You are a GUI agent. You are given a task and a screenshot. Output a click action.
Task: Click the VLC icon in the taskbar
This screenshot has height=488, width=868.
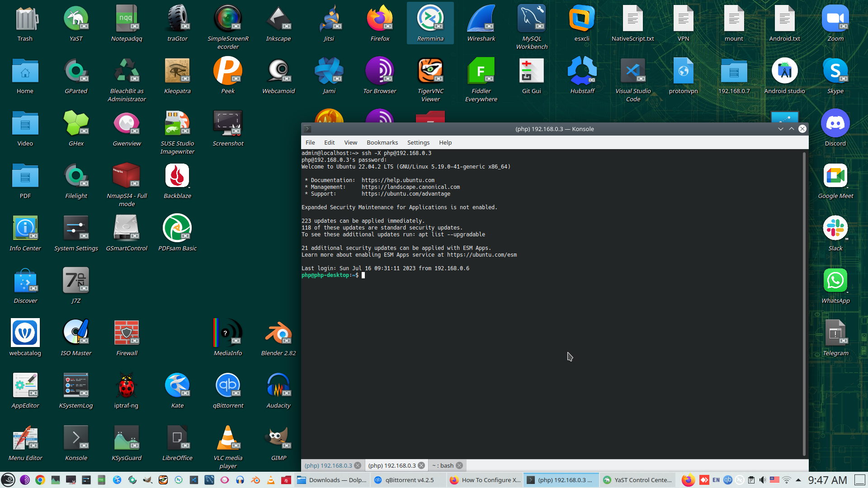coord(271,480)
